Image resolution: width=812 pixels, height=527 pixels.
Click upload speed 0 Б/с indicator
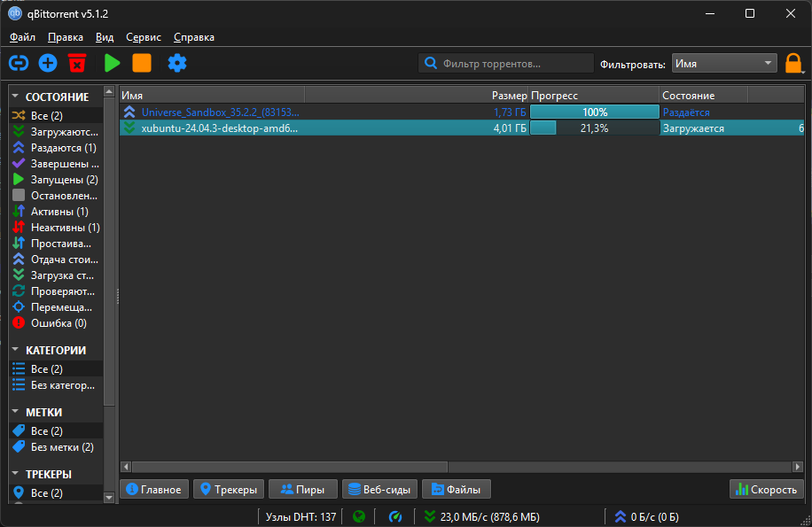645,516
